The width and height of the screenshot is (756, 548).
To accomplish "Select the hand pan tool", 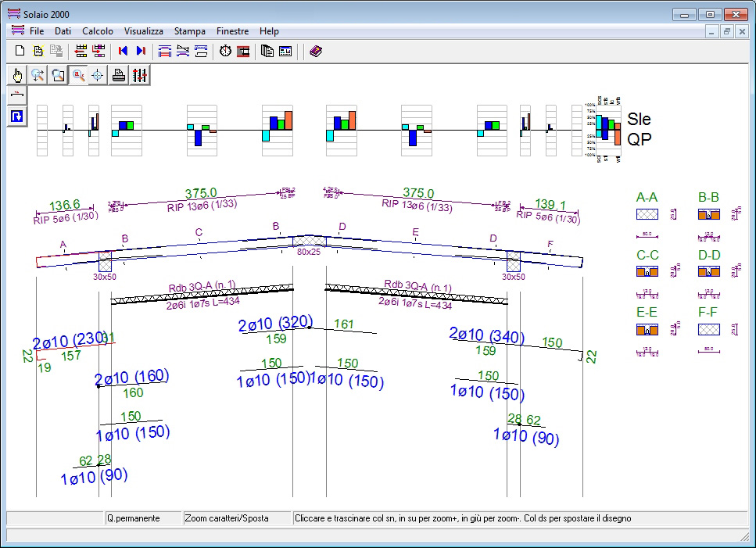I will pyautogui.click(x=17, y=75).
